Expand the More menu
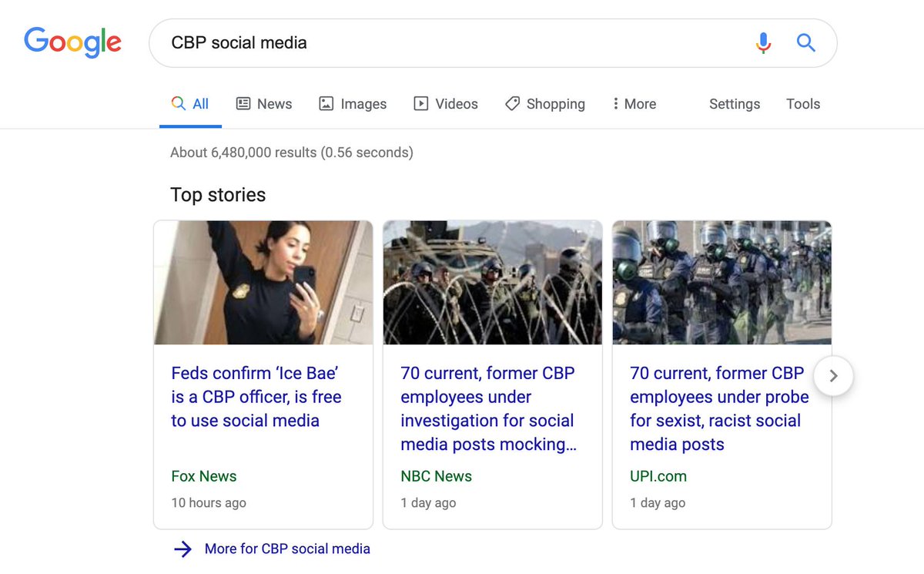The image size is (924, 574). [x=634, y=104]
